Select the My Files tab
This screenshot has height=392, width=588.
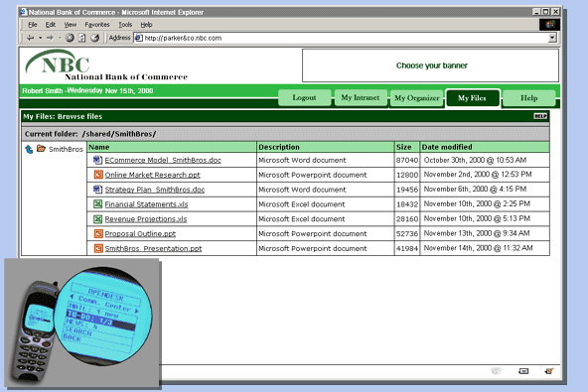click(x=472, y=98)
